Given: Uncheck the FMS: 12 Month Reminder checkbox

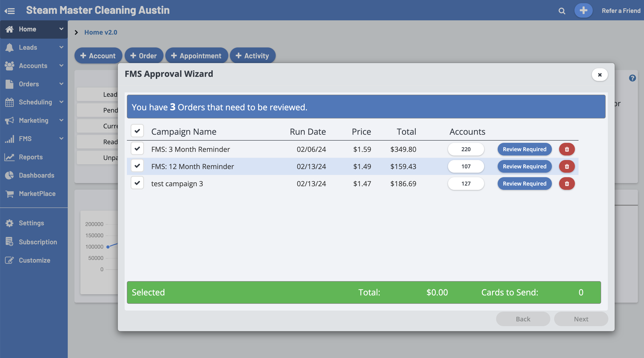Looking at the screenshot, I should point(137,166).
